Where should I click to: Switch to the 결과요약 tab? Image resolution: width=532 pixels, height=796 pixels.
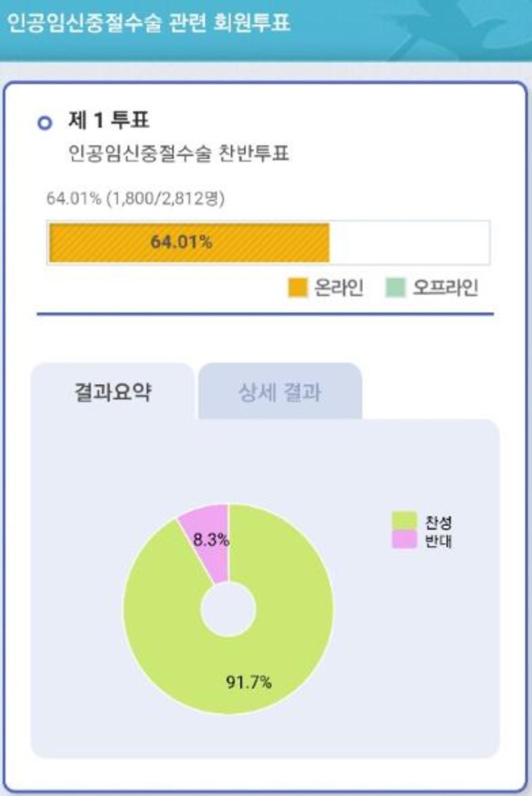coord(113,393)
